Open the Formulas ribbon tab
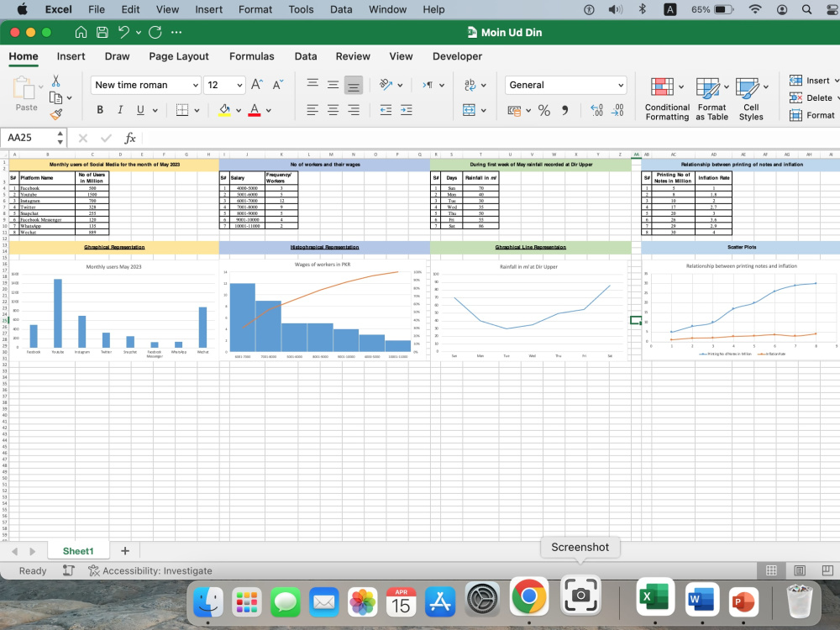The width and height of the screenshot is (840, 630). 252,56
